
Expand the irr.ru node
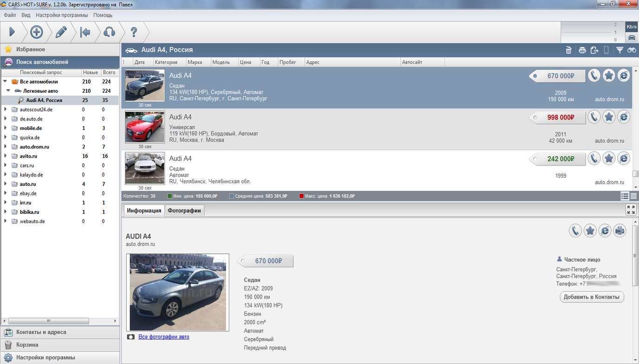coord(5,203)
